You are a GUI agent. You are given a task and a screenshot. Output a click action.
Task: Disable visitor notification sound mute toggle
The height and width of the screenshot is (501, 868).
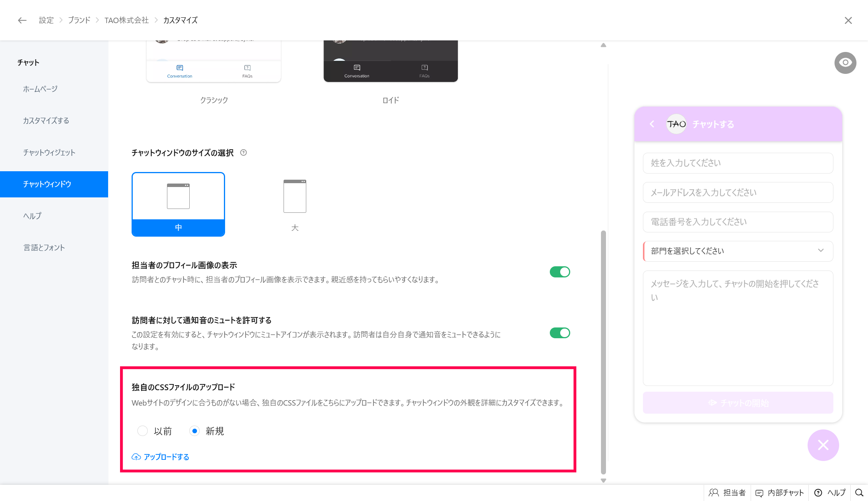(x=559, y=333)
